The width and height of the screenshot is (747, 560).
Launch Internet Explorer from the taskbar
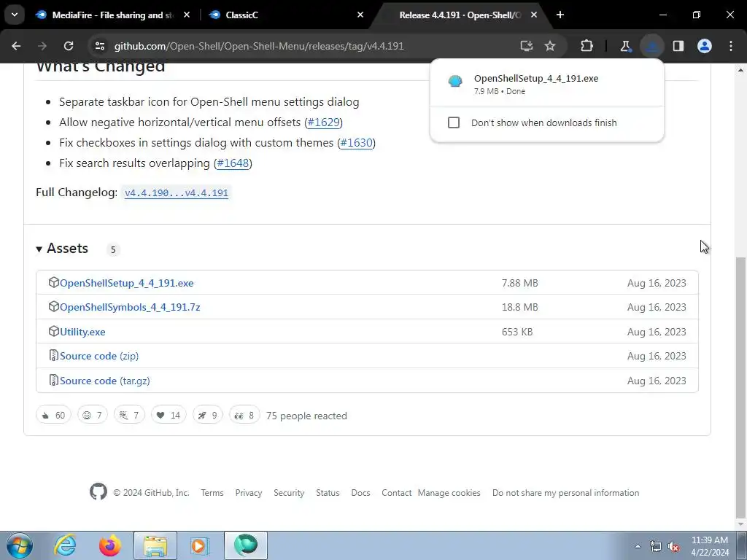pos(65,545)
